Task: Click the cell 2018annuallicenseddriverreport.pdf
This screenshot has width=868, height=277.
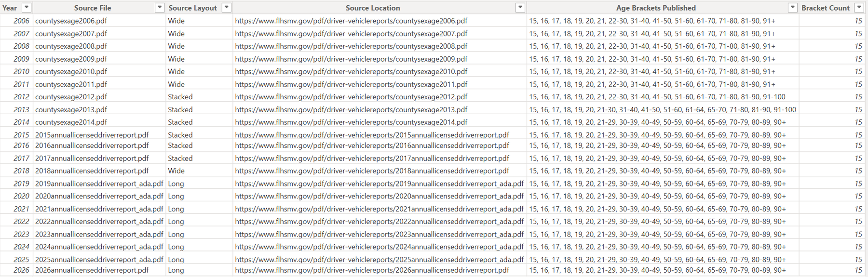Action: tap(92, 171)
